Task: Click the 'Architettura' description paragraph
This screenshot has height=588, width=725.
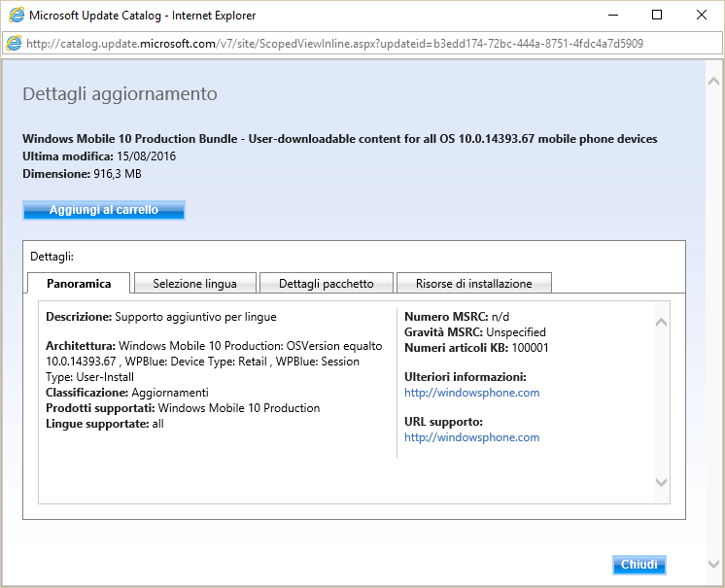Action: coord(214,362)
